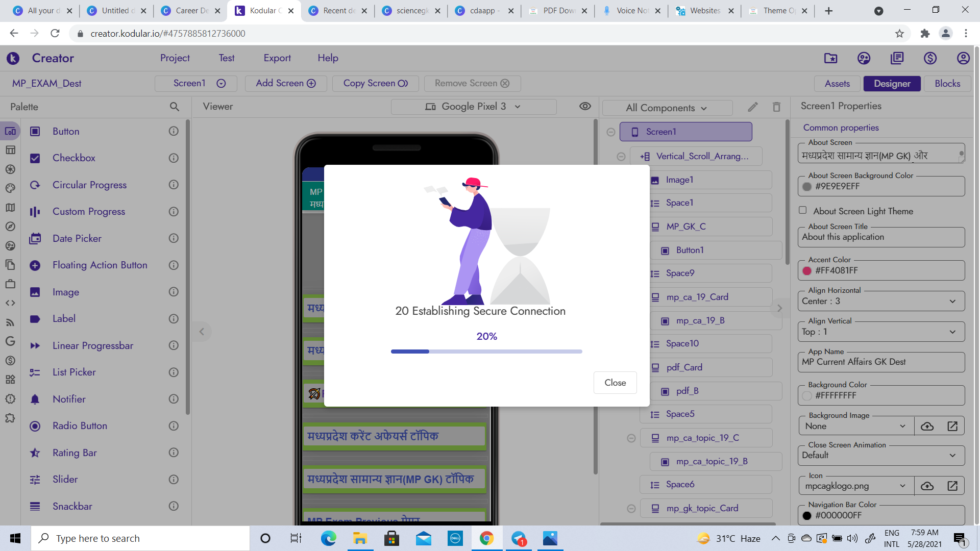Open the Kodular logo home icon
The image size is (980, 551).
pyautogui.click(x=13, y=58)
